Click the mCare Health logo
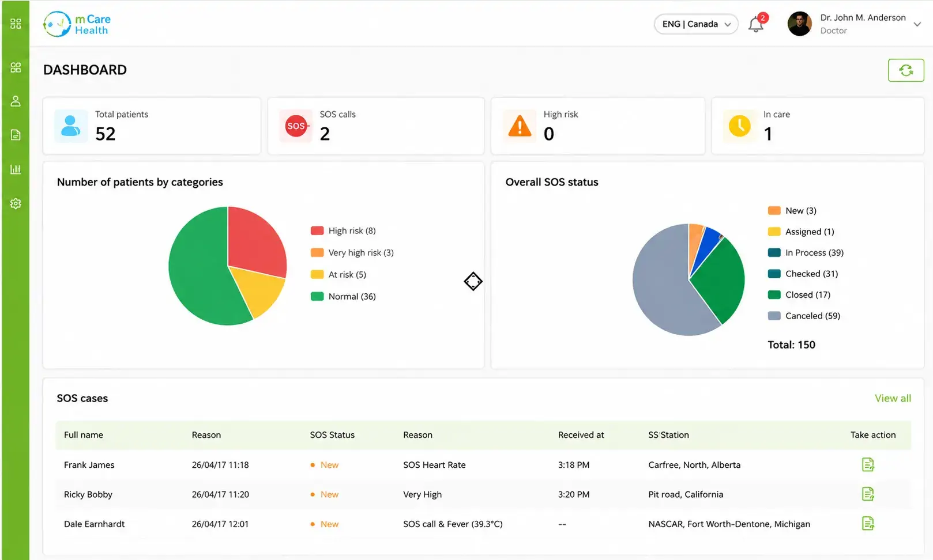 (77, 24)
